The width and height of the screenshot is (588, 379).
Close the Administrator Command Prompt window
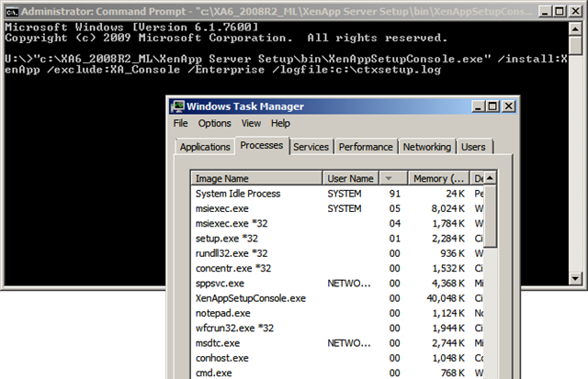pyautogui.click(x=575, y=12)
